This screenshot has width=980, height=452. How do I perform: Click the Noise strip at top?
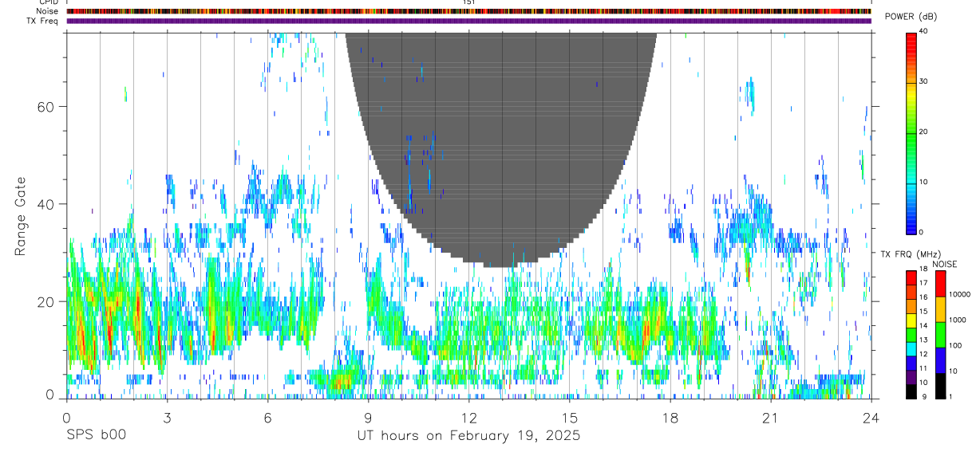(x=468, y=11)
